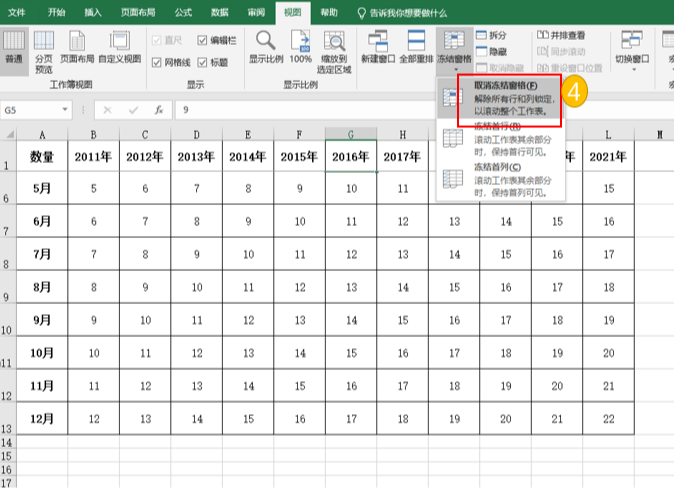The height and width of the screenshot is (488, 674).
Task: Select column A header
Action: pyautogui.click(x=42, y=135)
